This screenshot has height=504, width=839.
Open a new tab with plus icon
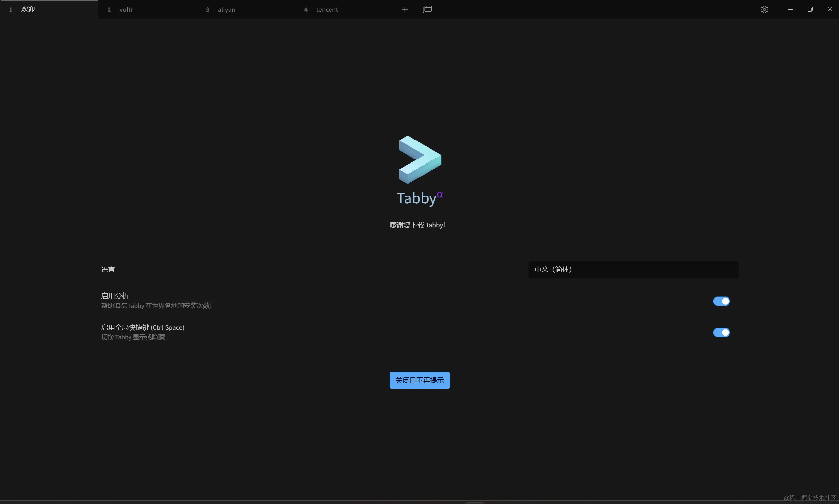coord(405,9)
